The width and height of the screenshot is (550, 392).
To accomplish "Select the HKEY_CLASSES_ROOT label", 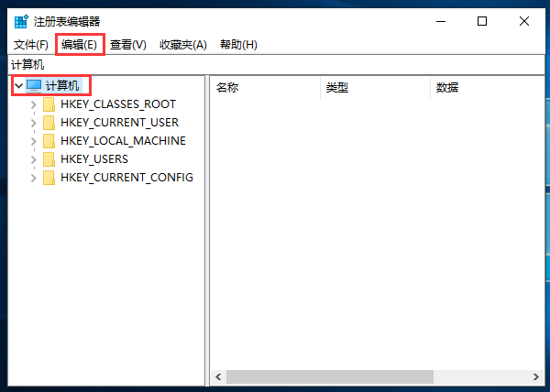I will click(x=118, y=104).
